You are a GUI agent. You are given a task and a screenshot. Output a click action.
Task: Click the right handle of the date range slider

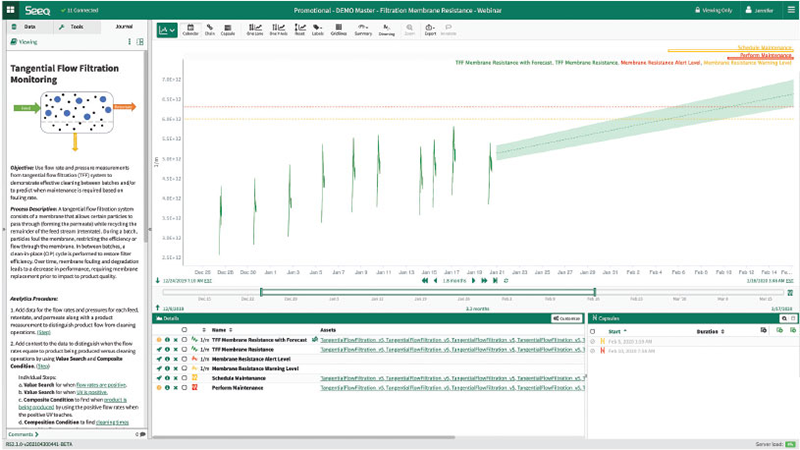pos(594,292)
